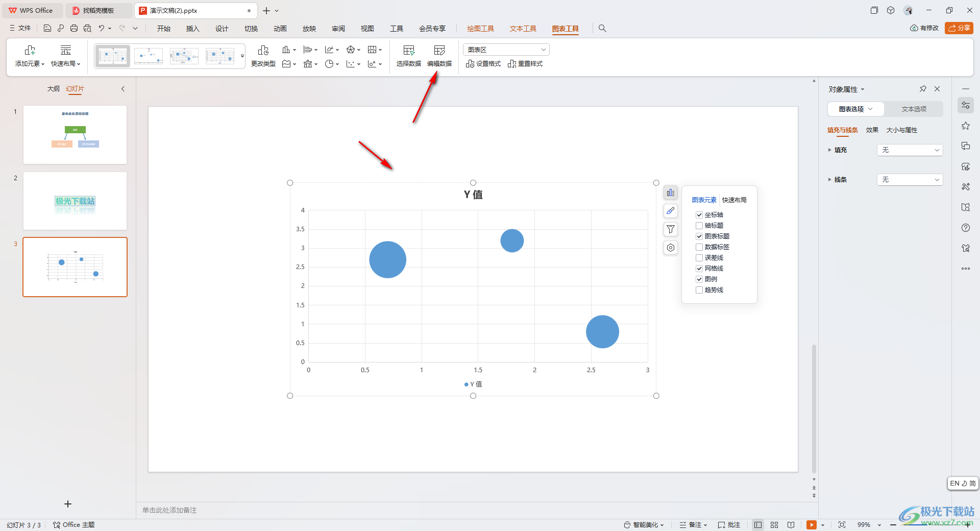This screenshot has width=980, height=531.
Task: Click the Edit Data (编辑数据) icon
Action: (x=439, y=50)
